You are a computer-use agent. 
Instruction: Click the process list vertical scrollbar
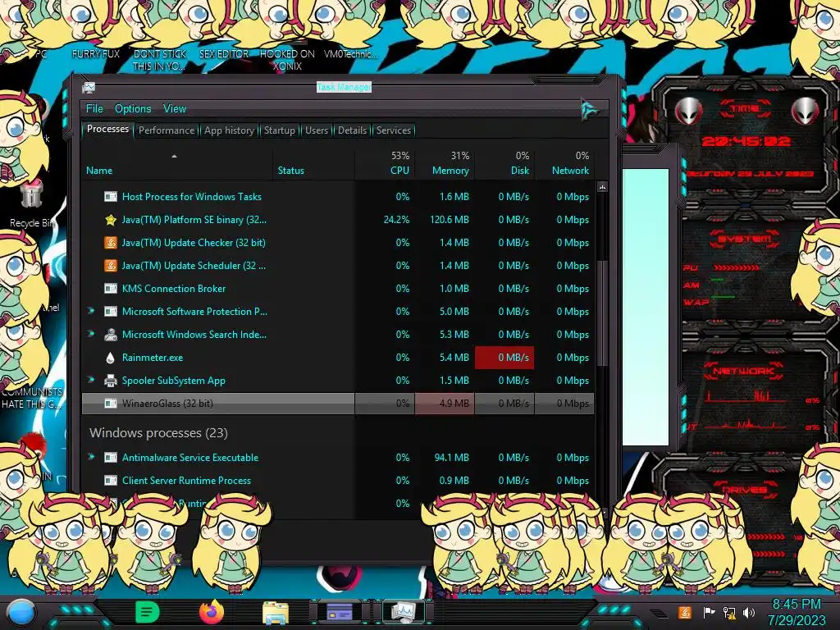(x=602, y=313)
